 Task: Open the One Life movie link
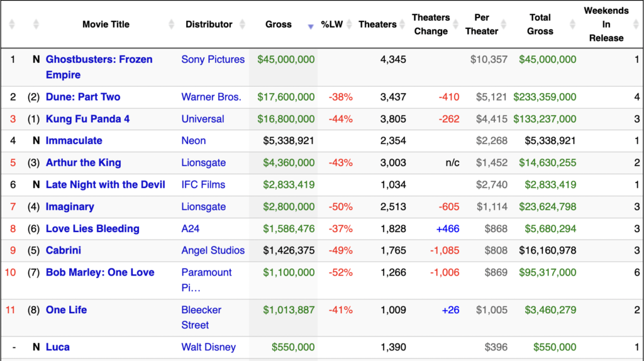click(66, 310)
